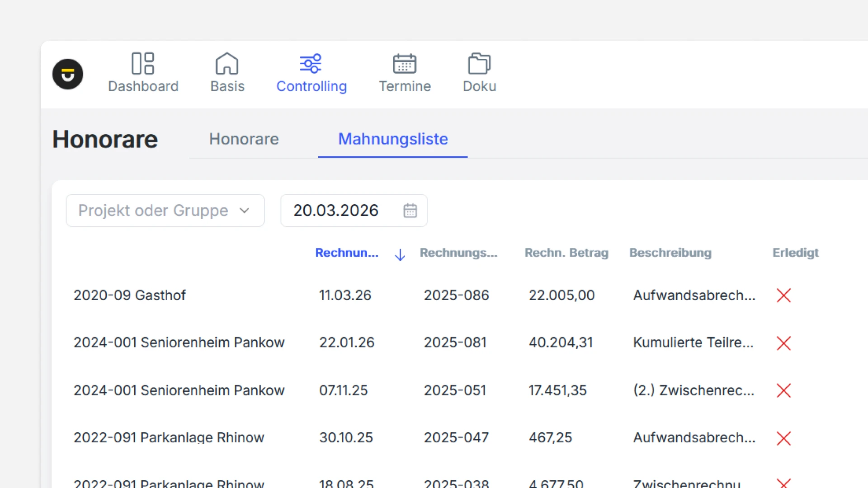Click the round app logo icon
Image resolution: width=868 pixels, height=488 pixels.
(68, 74)
